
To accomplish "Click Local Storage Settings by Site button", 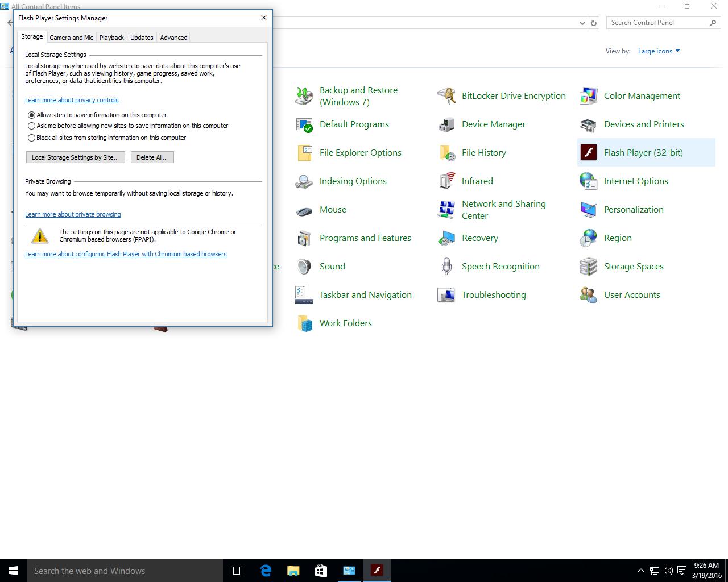I will click(76, 157).
